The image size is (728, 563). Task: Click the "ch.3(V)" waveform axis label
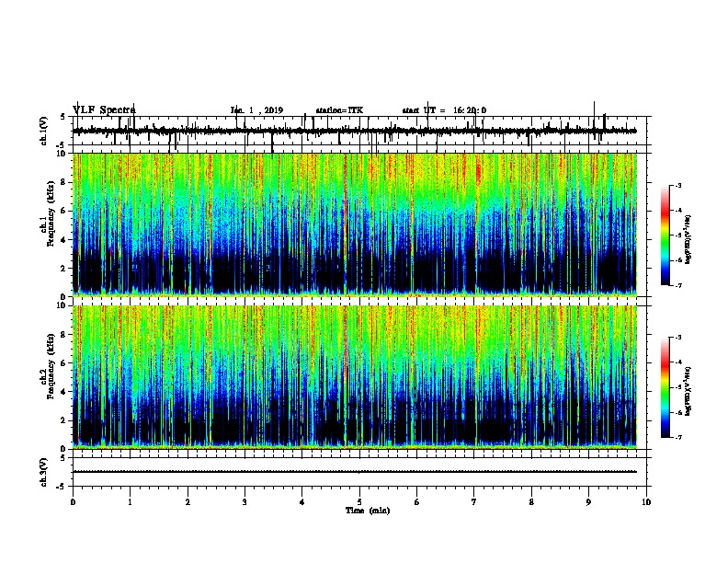[43, 472]
